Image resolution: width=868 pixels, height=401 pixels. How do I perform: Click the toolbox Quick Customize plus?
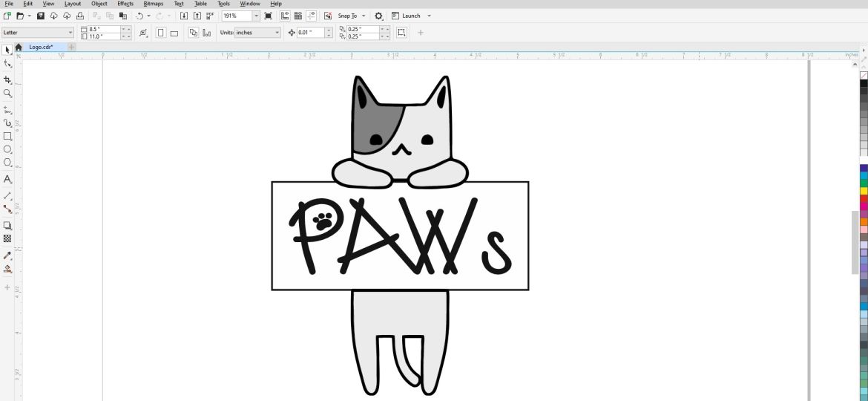pos(7,287)
